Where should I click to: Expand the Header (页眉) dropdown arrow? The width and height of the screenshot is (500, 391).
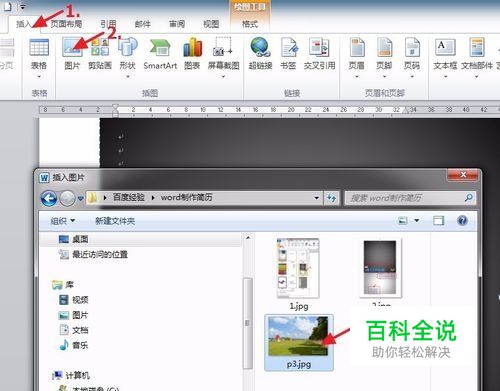tap(357, 77)
